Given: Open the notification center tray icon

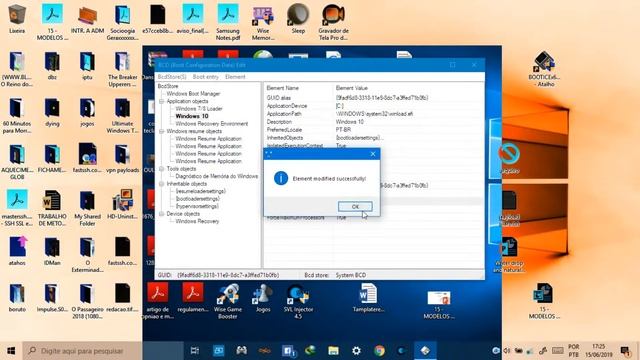Looking at the screenshot, I should tap(625, 351).
